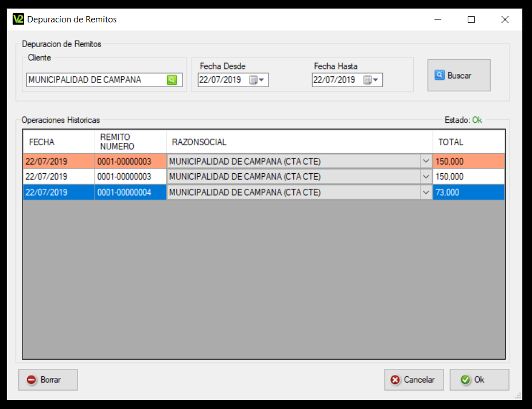Click the white row's 150,000 total

[x=468, y=176]
